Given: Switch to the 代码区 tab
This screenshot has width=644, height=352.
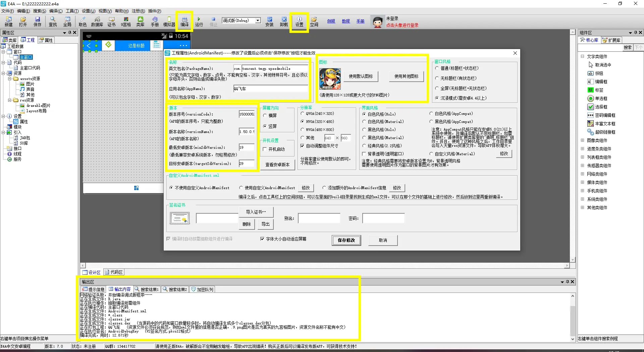Looking at the screenshot, I should [x=113, y=272].
